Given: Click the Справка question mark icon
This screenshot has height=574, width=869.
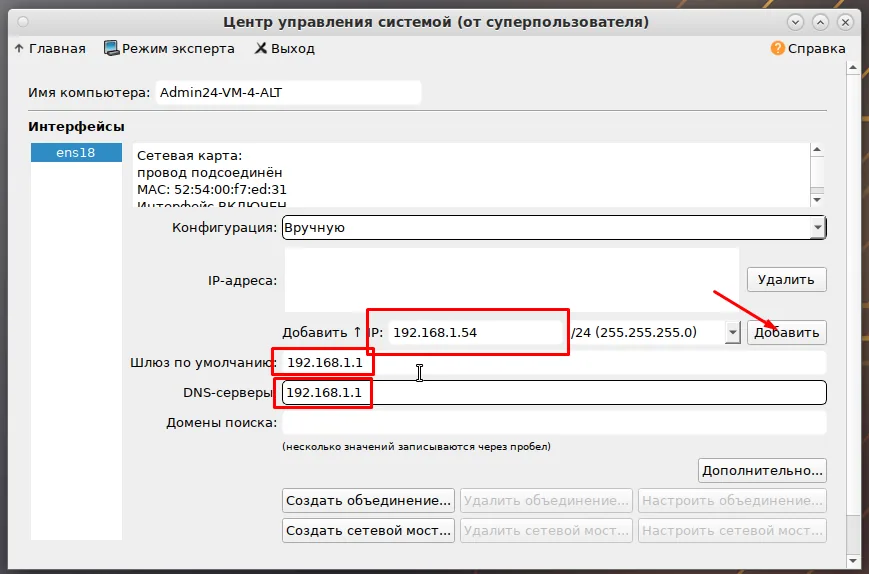Looking at the screenshot, I should tap(778, 48).
